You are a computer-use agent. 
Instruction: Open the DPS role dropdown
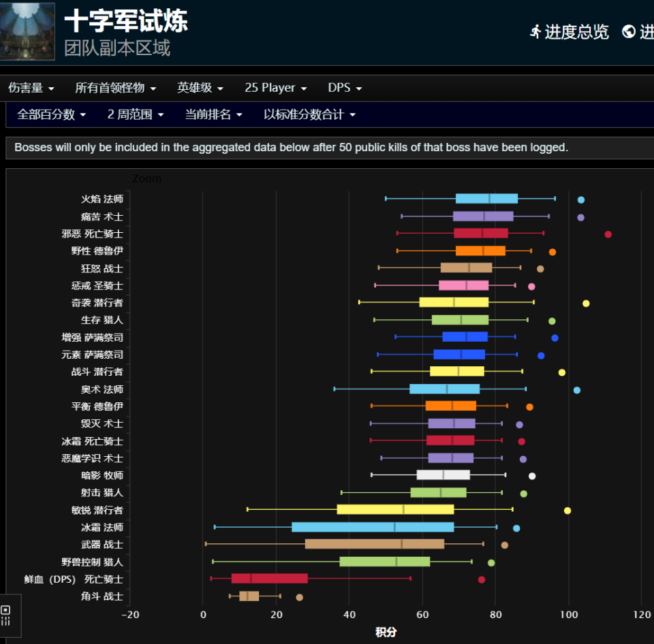click(345, 88)
